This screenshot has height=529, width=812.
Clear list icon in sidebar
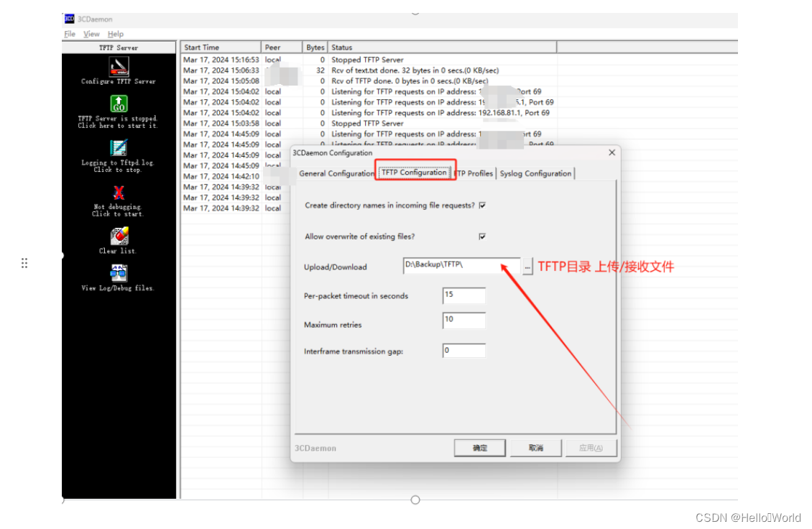click(119, 236)
